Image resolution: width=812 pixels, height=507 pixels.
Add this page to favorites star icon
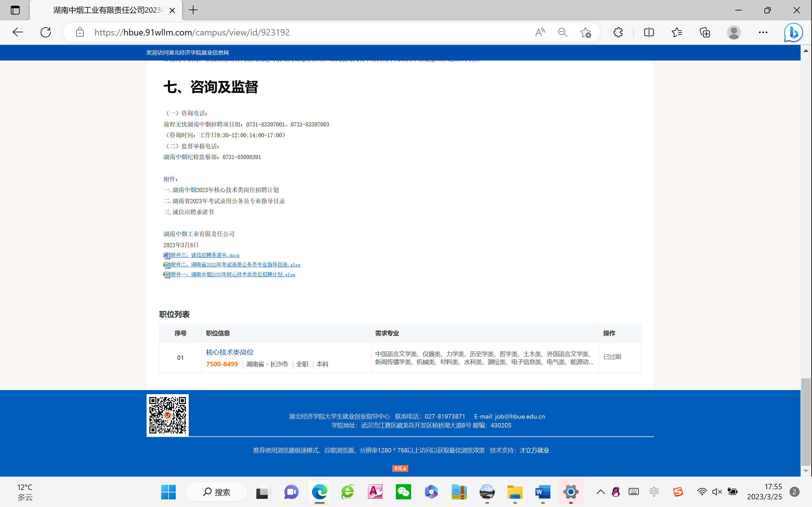[586, 32]
